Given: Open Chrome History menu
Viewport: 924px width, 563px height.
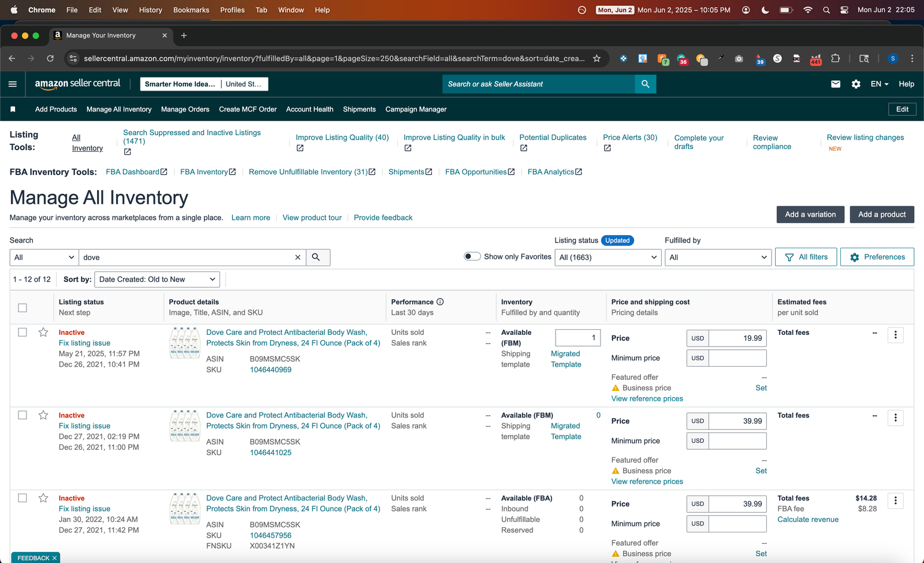Looking at the screenshot, I should click(x=150, y=10).
